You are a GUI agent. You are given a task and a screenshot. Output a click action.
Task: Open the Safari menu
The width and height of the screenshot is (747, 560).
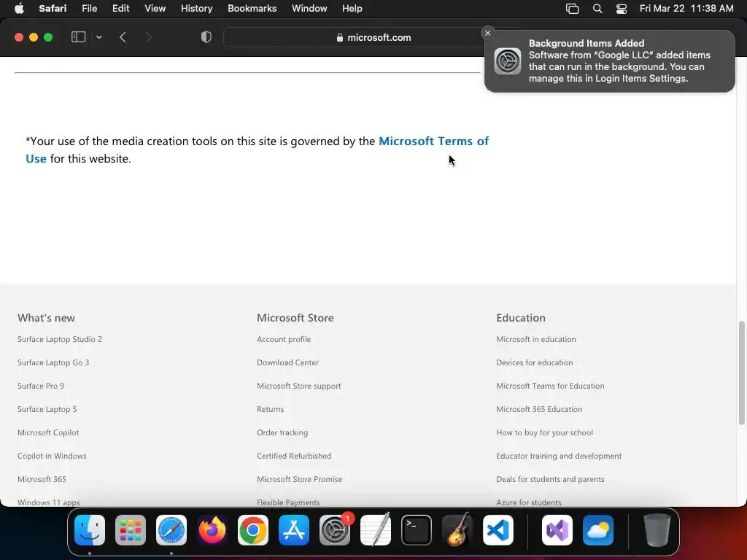pyautogui.click(x=53, y=8)
